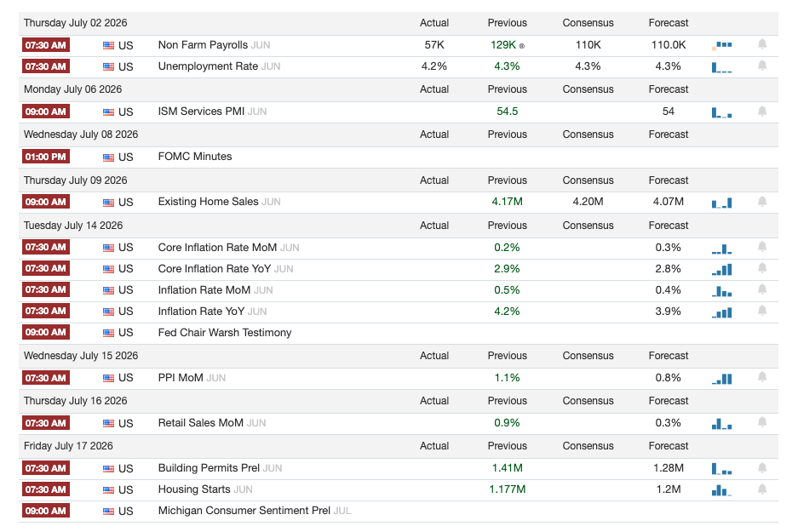The image size is (798, 532).
Task: Open Fed Chair Warsh Testimony event
Action: pos(225,333)
